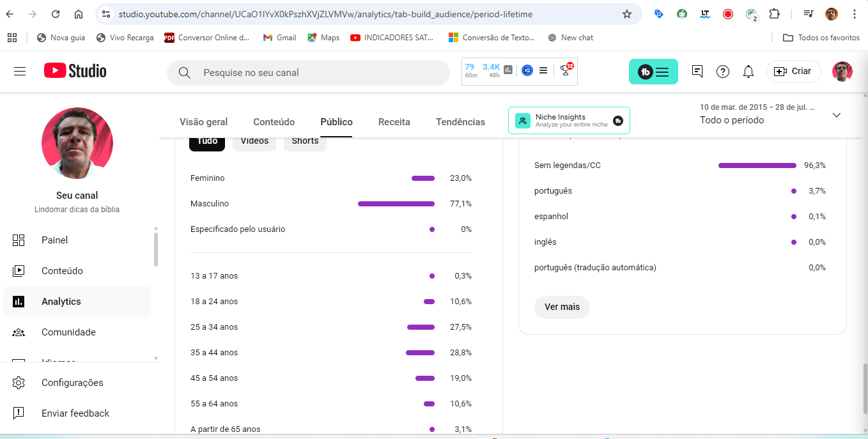Open the TubeBuddy menu button

tap(653, 72)
